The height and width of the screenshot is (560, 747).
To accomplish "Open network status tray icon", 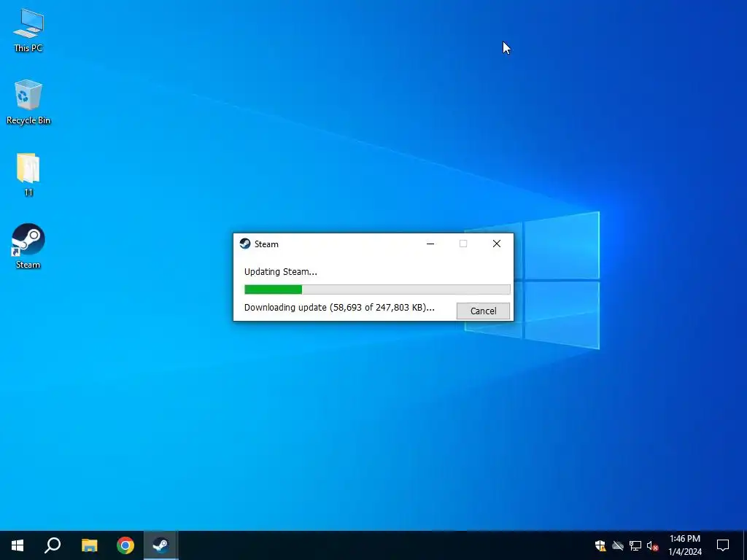I will pyautogui.click(x=635, y=545).
